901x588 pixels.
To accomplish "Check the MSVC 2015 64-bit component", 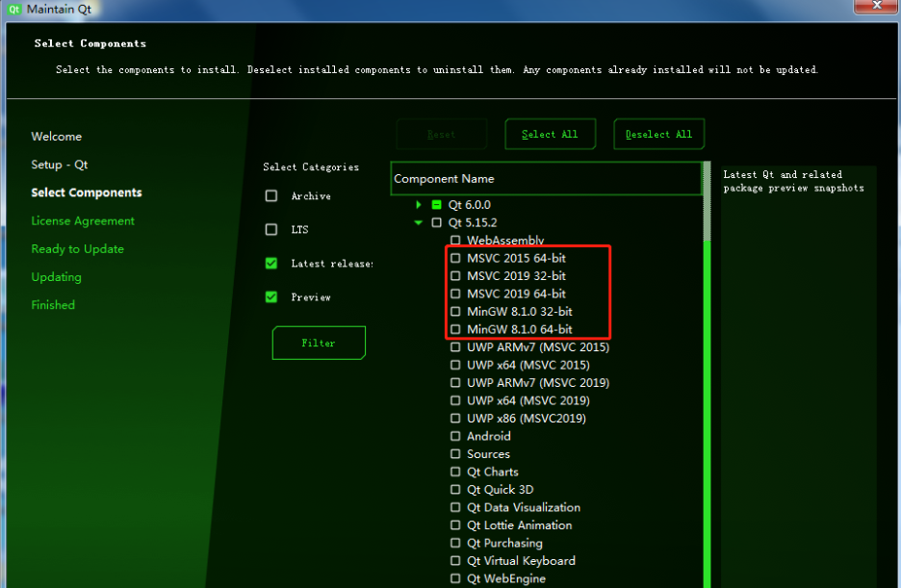I will pyautogui.click(x=454, y=258).
